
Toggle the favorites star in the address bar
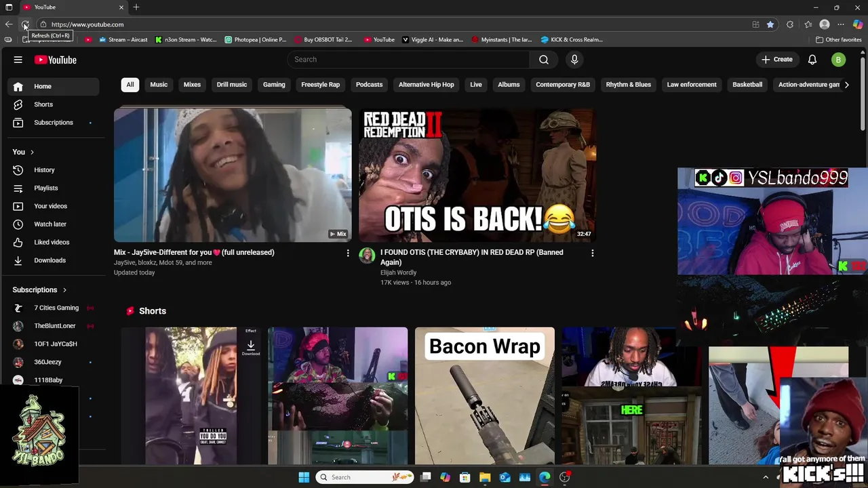click(770, 24)
